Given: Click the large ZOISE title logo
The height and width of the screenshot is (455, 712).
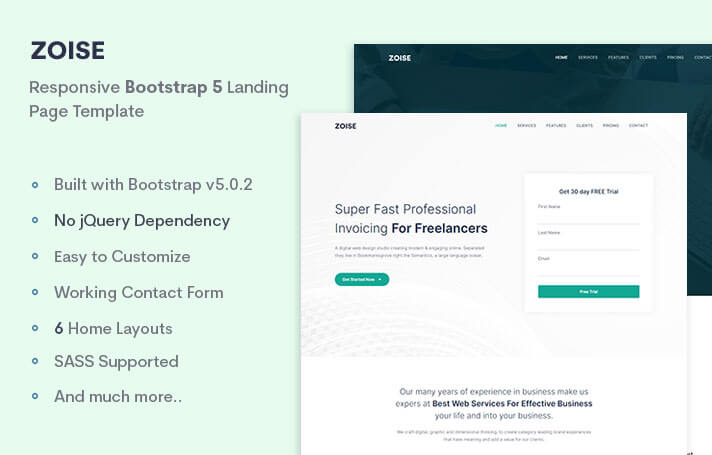Looking at the screenshot, I should (x=68, y=50).
